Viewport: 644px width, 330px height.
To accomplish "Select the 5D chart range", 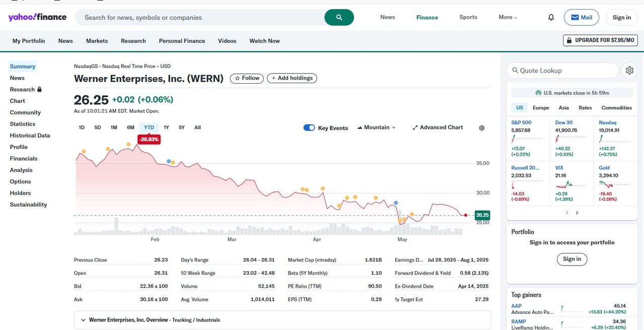I will 98,127.
